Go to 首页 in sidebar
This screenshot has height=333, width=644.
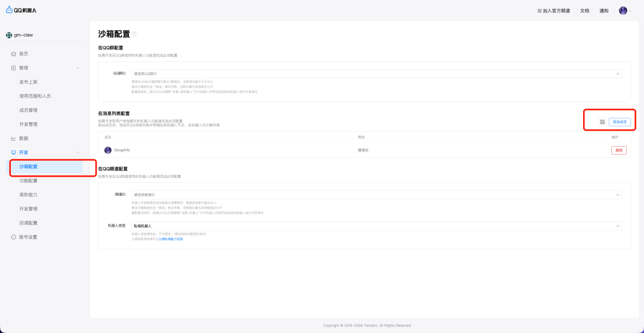tap(24, 54)
